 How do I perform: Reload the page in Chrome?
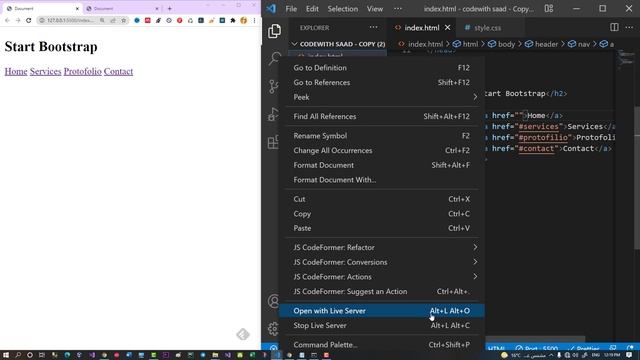pyautogui.click(x=29, y=20)
